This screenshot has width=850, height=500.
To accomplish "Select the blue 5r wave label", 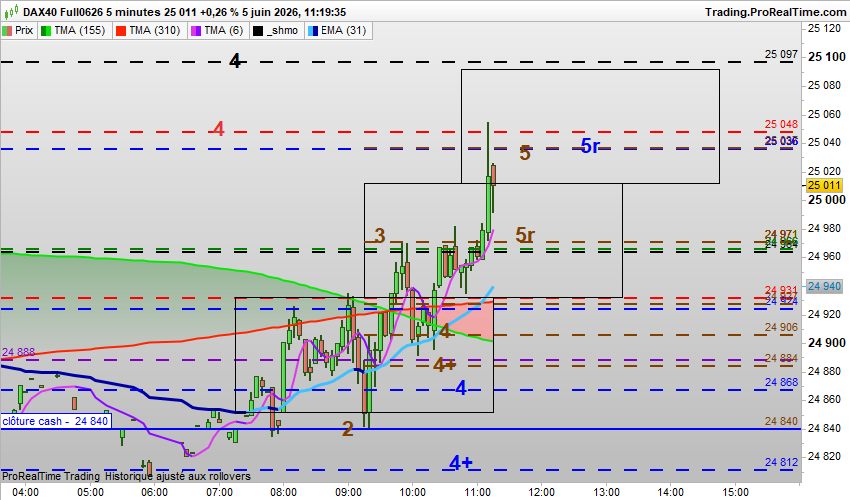I will click(590, 146).
